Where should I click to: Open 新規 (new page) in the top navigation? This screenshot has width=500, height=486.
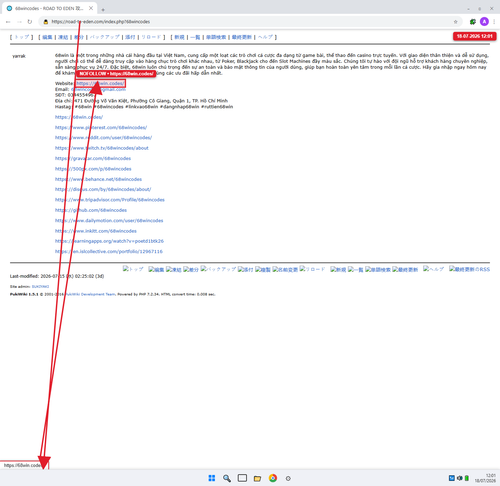click(x=179, y=37)
